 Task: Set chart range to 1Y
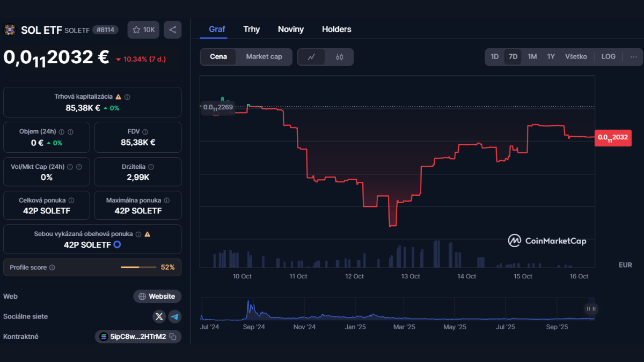(551, 57)
